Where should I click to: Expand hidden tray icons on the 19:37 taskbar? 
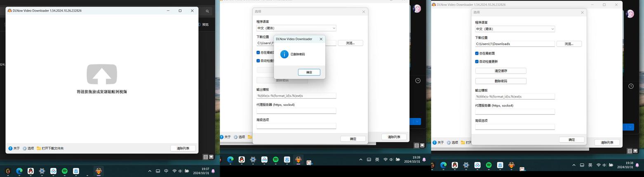(150, 171)
